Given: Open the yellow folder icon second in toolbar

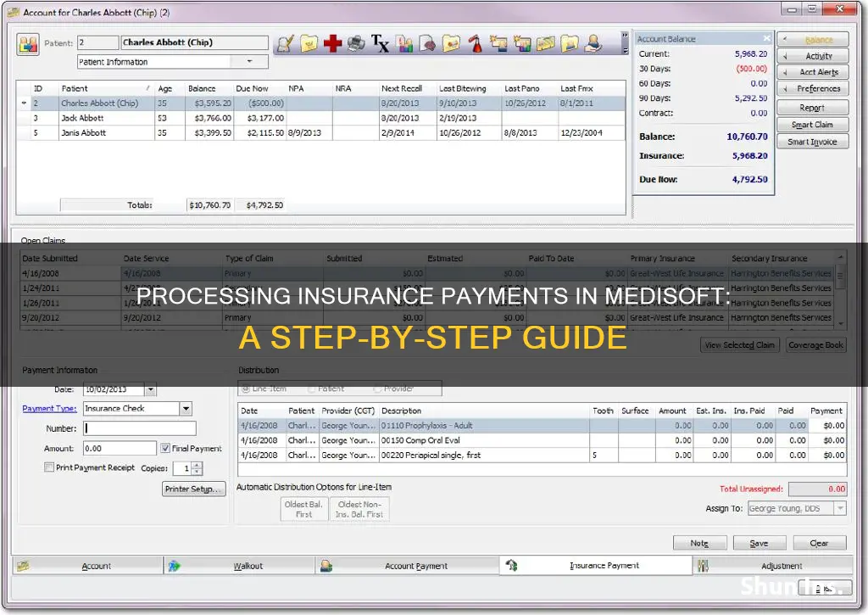Looking at the screenshot, I should pos(309,43).
